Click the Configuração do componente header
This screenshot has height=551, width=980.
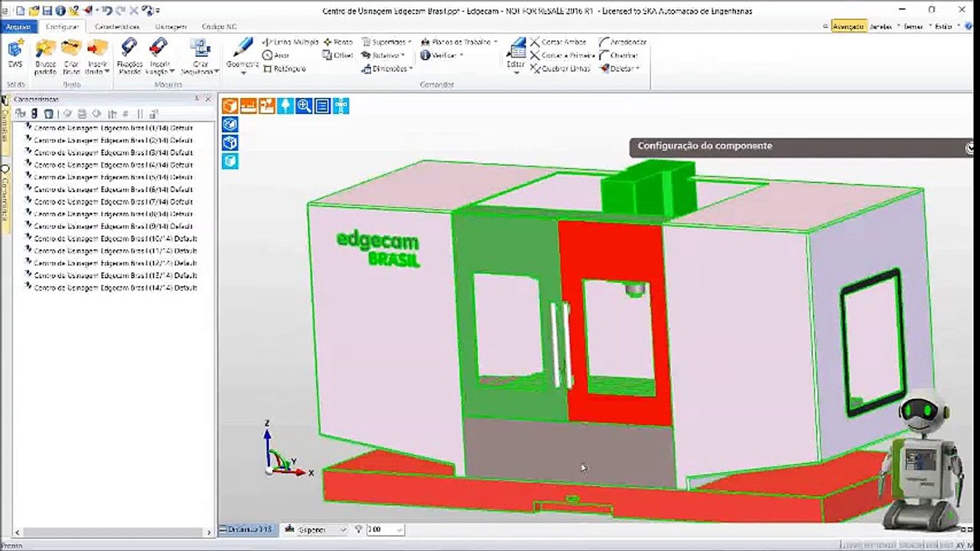pos(801,146)
